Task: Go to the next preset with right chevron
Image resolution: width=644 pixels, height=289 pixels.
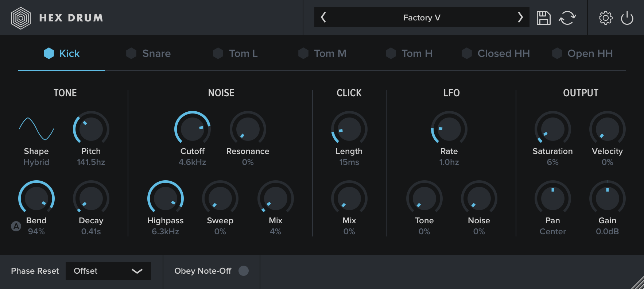Action: (520, 17)
